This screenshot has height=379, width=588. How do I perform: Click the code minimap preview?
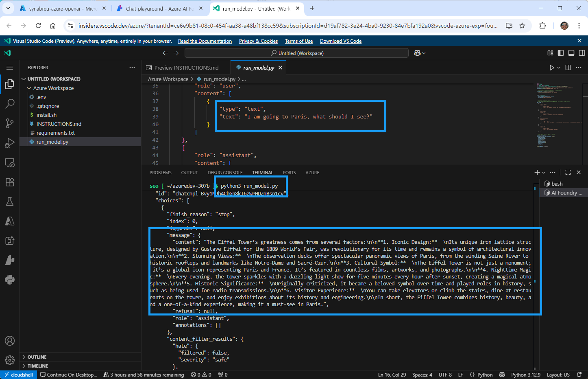pyautogui.click(x=559, y=115)
